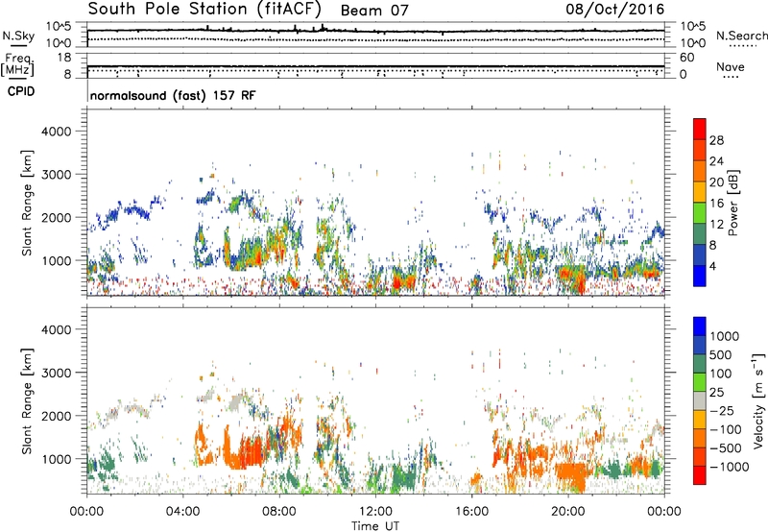This screenshot has width=768, height=532.
Task: Click the blue top segment of Velocity colorbar
Action: 700,326
